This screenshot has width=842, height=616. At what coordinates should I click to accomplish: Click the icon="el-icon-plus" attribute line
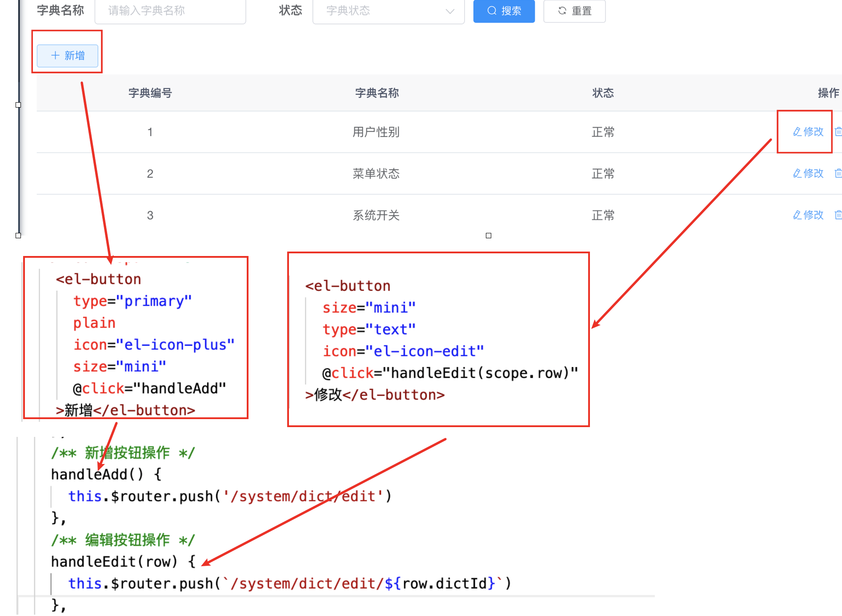coord(154,345)
